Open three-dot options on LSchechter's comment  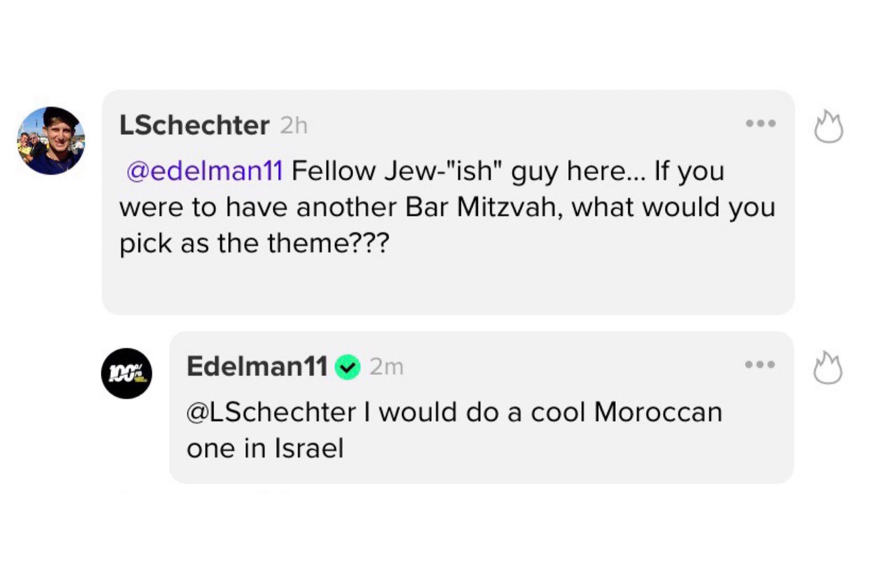760,124
